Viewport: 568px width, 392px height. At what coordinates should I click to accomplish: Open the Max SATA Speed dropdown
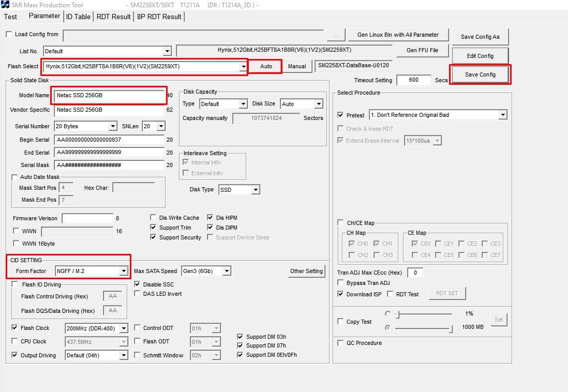point(227,271)
